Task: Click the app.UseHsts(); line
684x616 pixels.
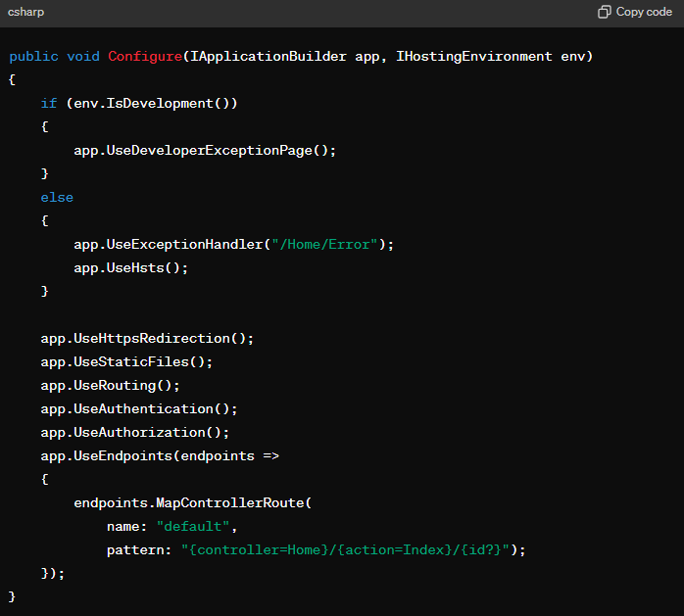Action: coord(131,268)
